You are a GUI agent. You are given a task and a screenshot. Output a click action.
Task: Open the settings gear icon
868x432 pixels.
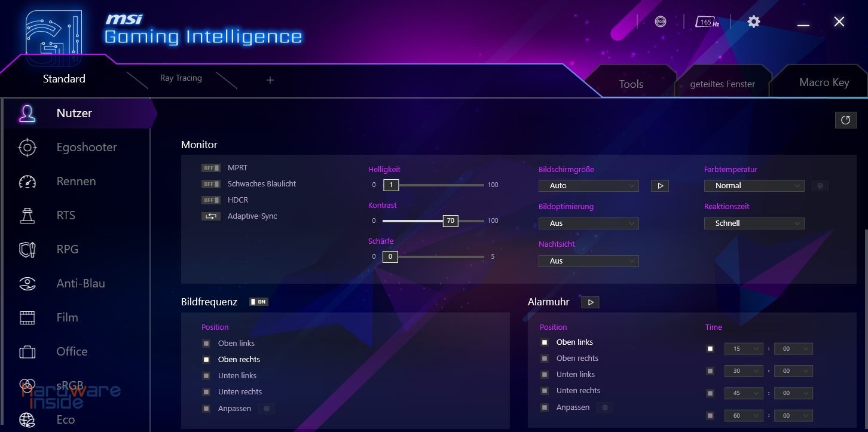point(754,22)
